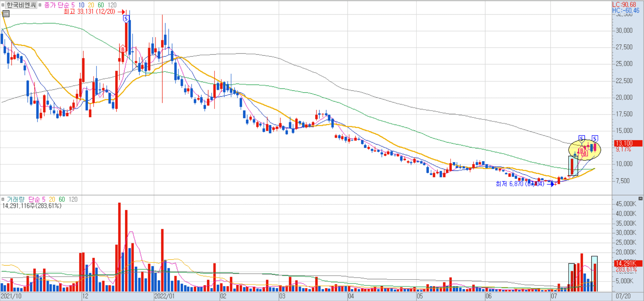Image resolution: width=644 pixels, height=301 pixels.
Task: Select the price 5-day moving average legend
Action: click(x=73, y=5)
